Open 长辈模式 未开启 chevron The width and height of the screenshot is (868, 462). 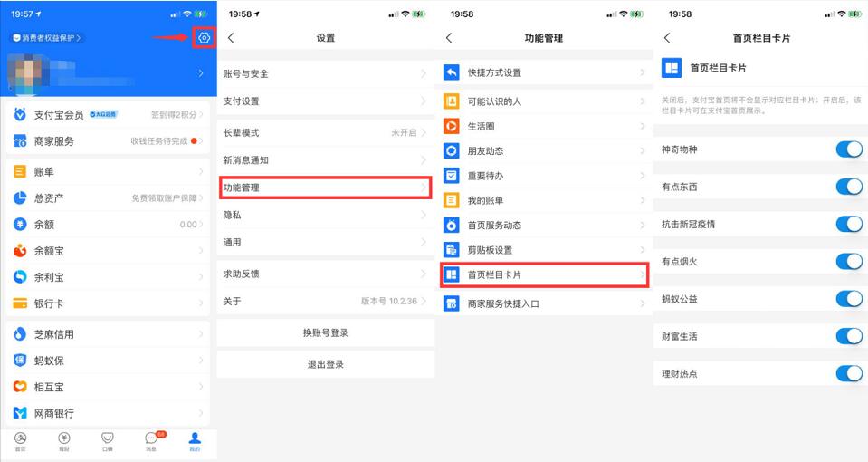coord(424,133)
